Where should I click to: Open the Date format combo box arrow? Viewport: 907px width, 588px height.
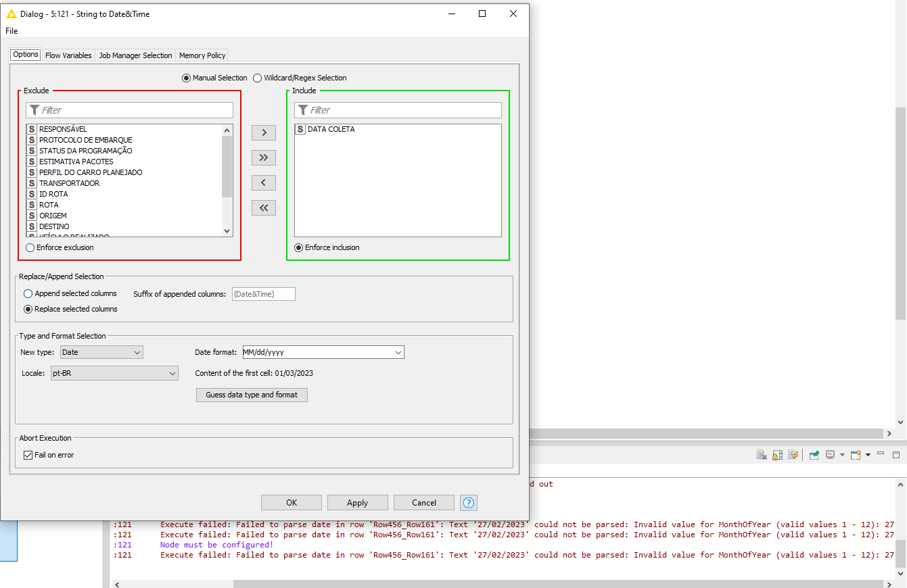pos(398,352)
